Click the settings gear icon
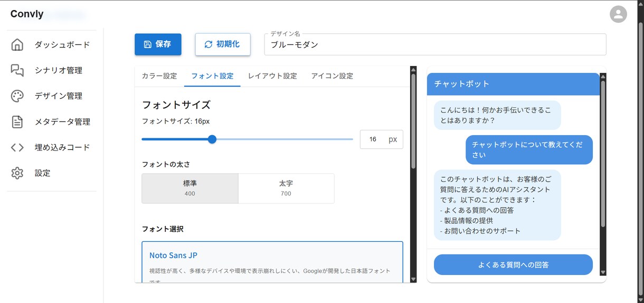Image resolution: width=644 pixels, height=303 pixels. tap(17, 173)
